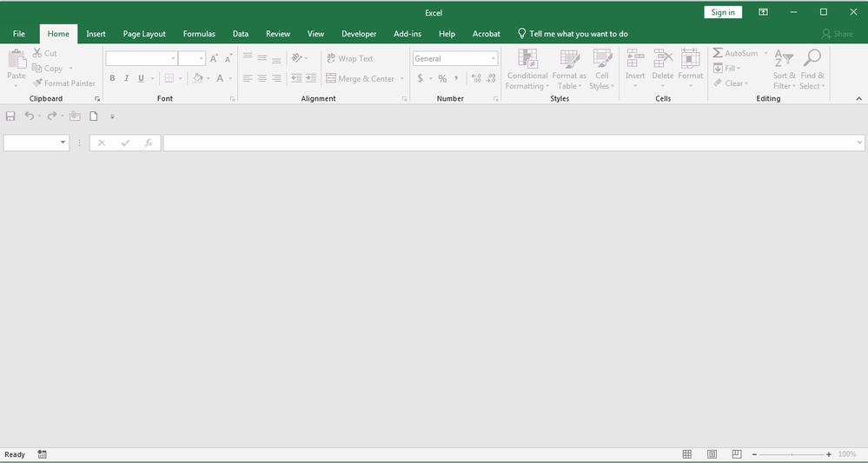Click the Wrap Text button
Image resolution: width=868 pixels, height=463 pixels.
[x=350, y=58]
